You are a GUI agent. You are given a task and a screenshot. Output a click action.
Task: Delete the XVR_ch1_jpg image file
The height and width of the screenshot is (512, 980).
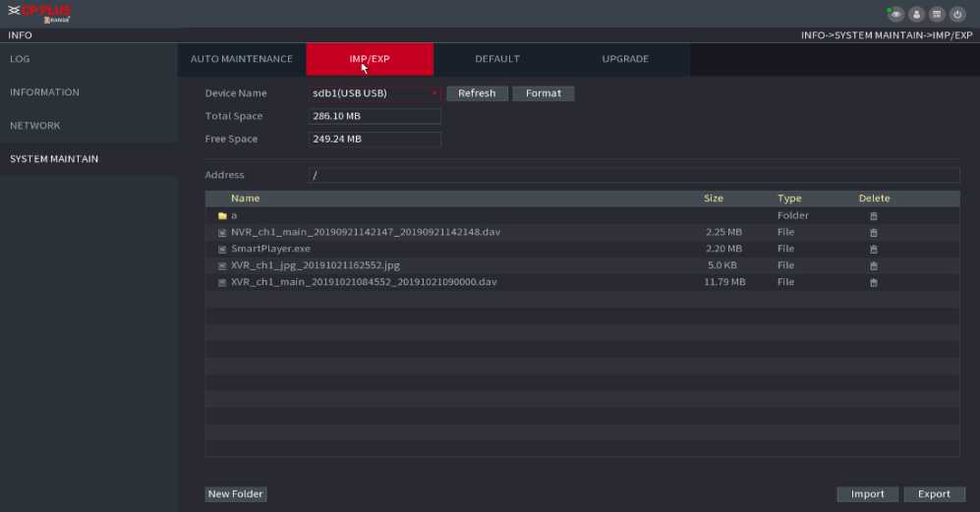coord(873,266)
